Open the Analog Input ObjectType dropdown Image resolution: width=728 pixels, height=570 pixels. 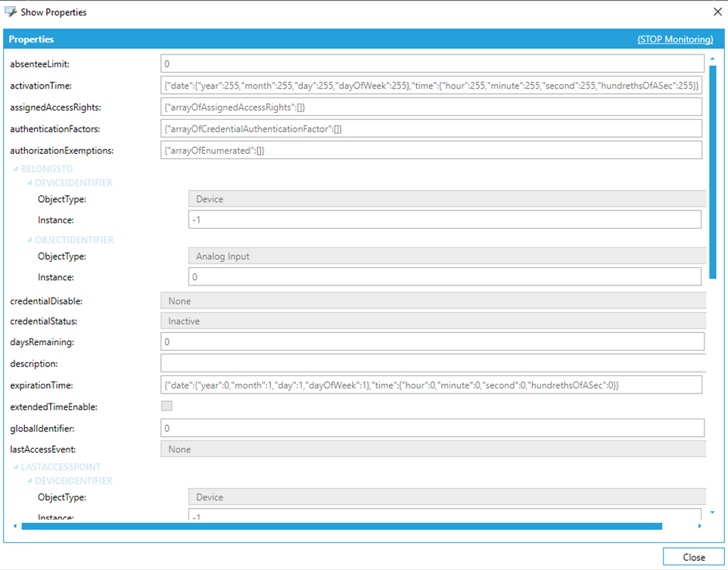pos(446,257)
